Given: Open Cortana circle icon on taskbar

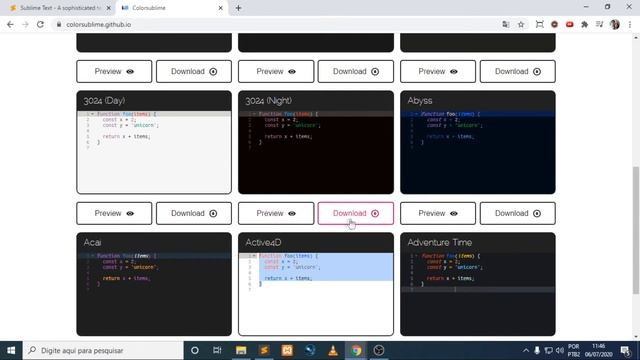Looking at the screenshot, I should [195, 350].
